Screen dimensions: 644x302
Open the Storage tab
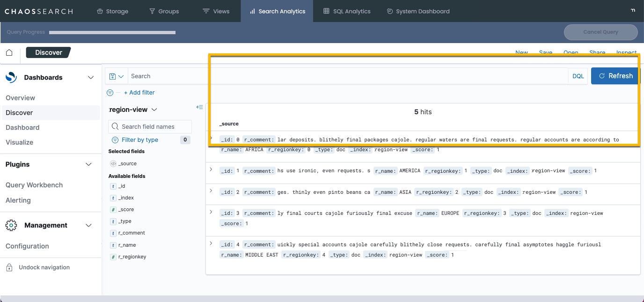112,11
